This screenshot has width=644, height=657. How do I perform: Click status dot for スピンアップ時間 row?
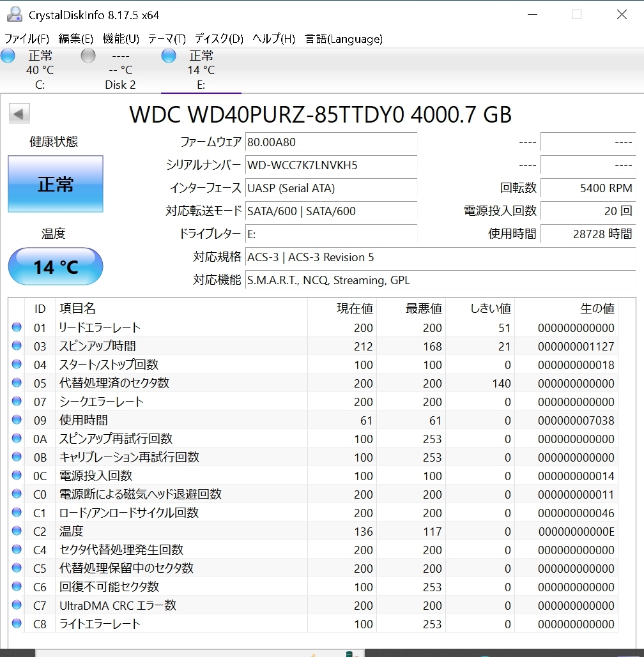point(17,345)
